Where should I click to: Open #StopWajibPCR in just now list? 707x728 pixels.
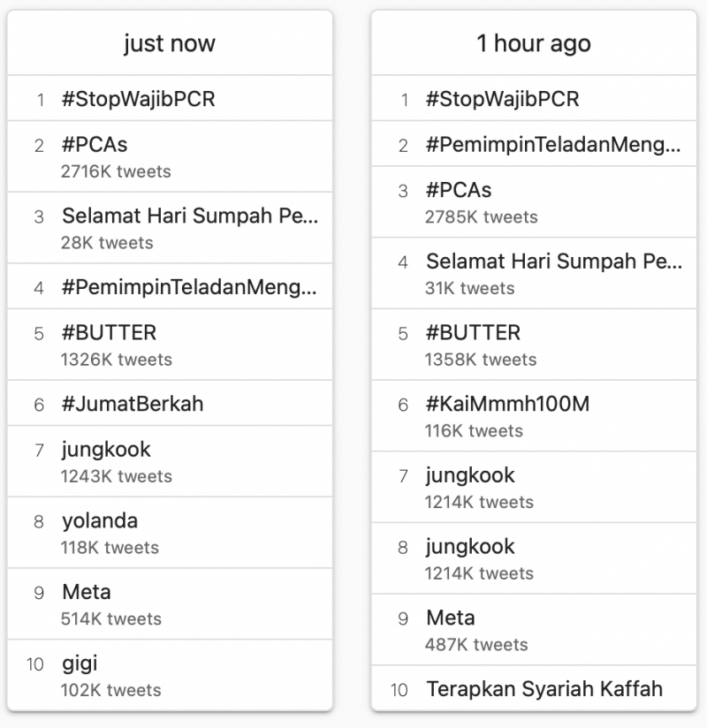click(170, 98)
